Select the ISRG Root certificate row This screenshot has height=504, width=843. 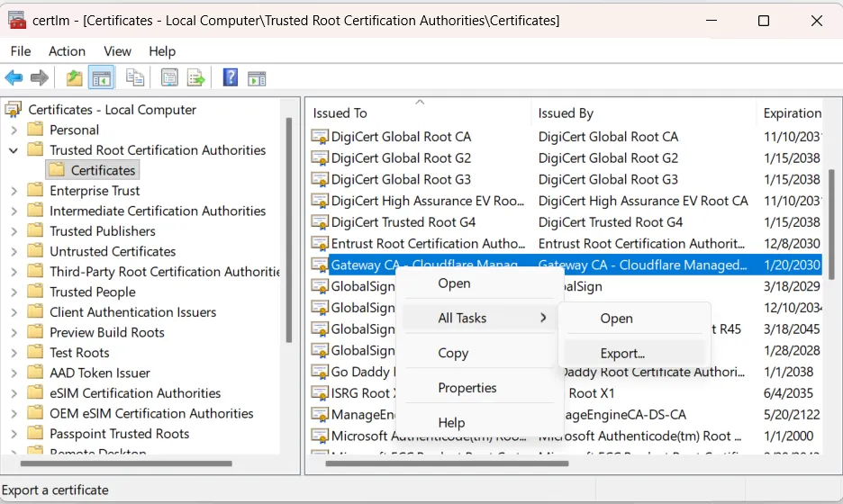pyautogui.click(x=567, y=393)
